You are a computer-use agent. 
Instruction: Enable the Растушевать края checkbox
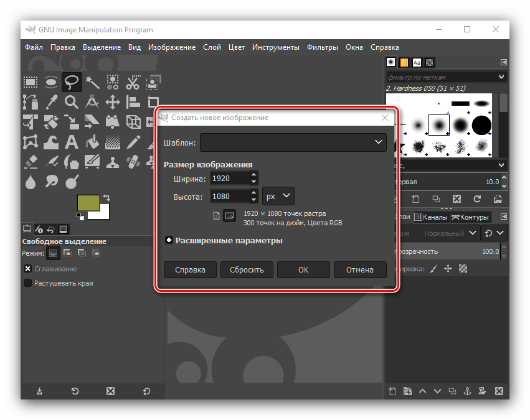tap(28, 283)
